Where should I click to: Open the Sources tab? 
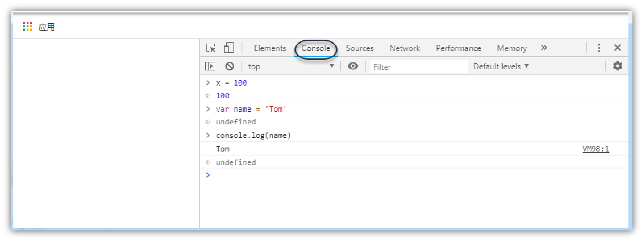click(x=360, y=48)
